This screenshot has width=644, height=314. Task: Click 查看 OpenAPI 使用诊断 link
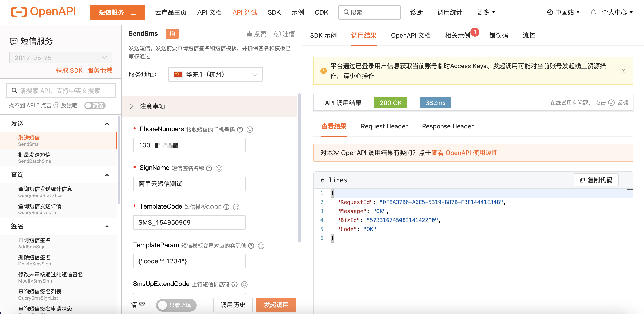pyautogui.click(x=465, y=153)
